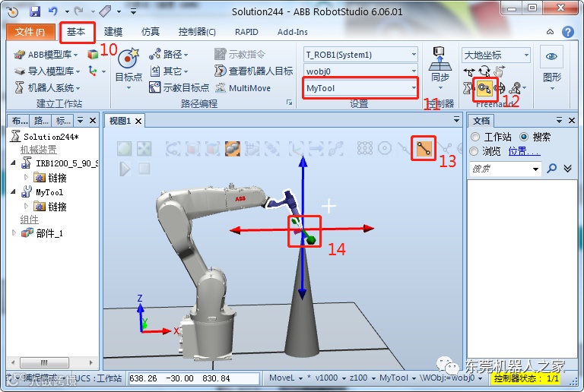This screenshot has width=584, height=392.
Task: Switch to the 基本 ribbon tab
Action: coord(76,32)
